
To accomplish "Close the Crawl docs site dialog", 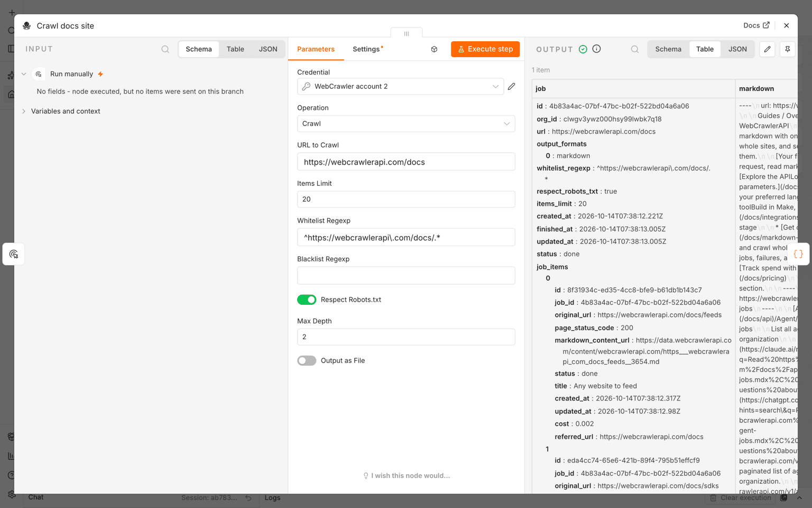I will pos(787,25).
